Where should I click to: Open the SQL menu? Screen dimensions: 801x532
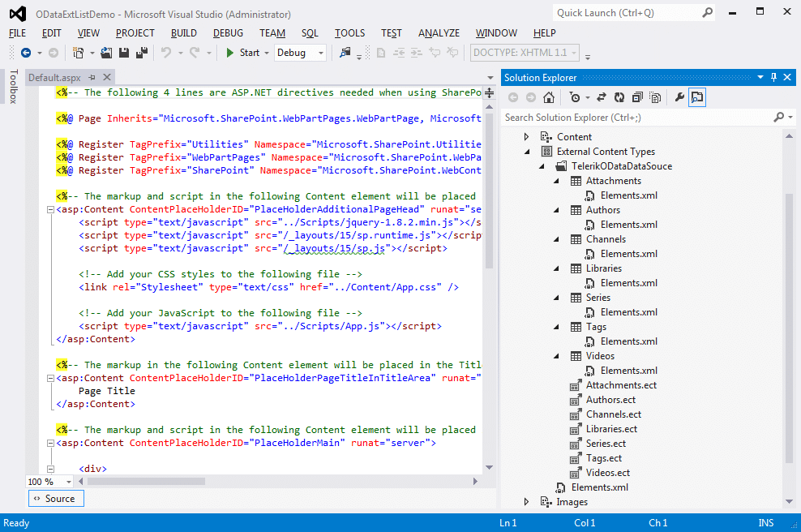coord(310,33)
